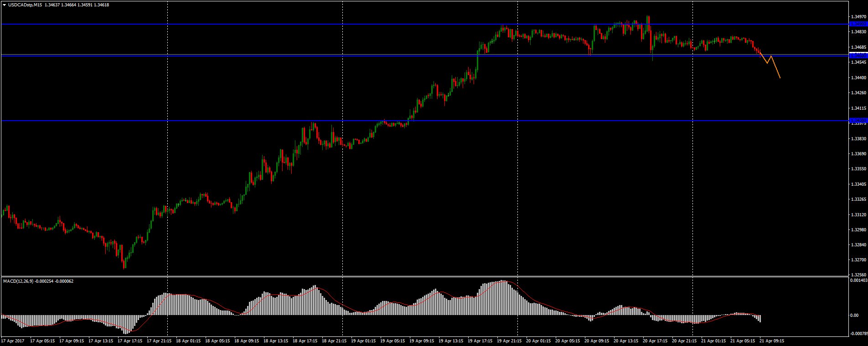
Task: Open the chart menu triangle beside USDCADstp
Action: [x=5, y=5]
